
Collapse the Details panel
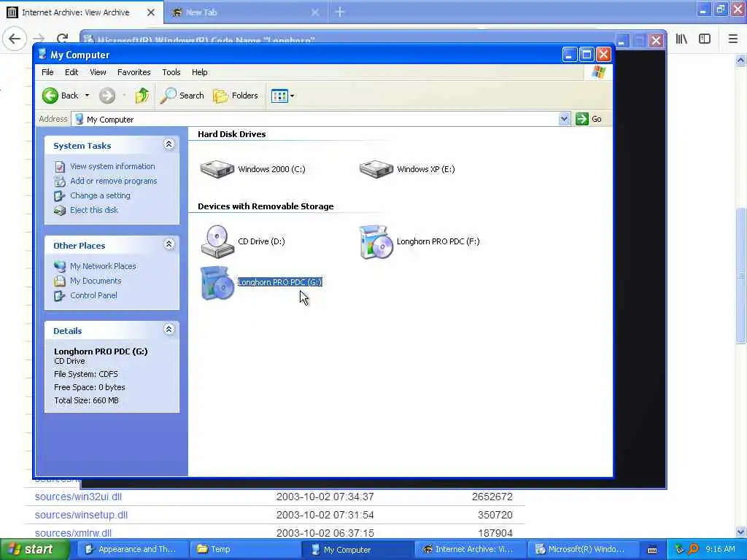169,330
